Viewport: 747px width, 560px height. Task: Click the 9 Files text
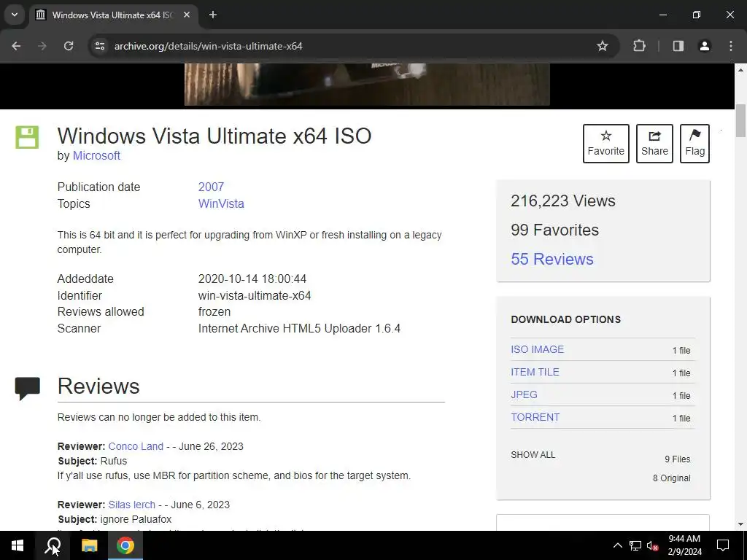click(x=678, y=459)
